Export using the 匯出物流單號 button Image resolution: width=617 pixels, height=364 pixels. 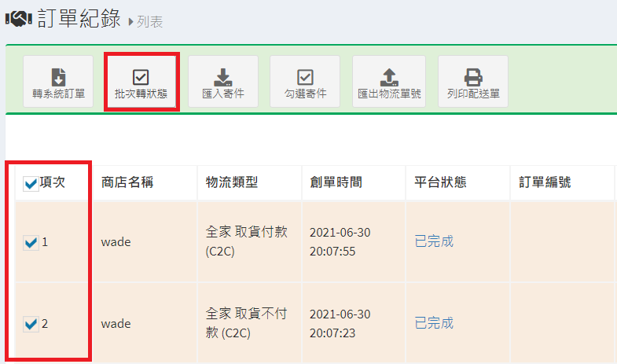(389, 83)
